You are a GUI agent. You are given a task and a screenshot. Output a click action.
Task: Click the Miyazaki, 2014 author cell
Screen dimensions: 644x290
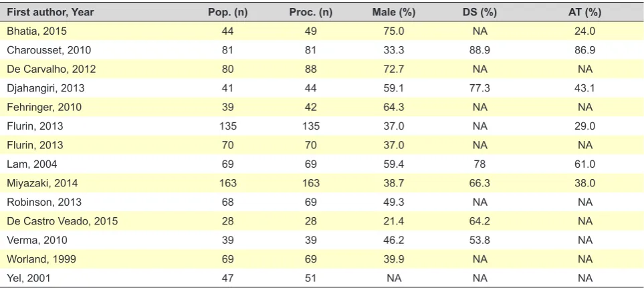(42, 183)
